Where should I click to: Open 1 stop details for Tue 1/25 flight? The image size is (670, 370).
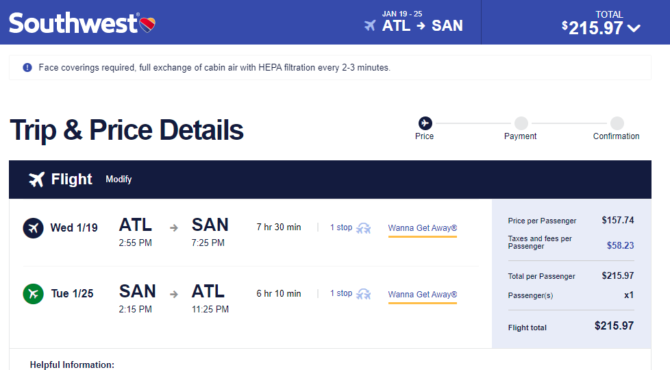(341, 294)
